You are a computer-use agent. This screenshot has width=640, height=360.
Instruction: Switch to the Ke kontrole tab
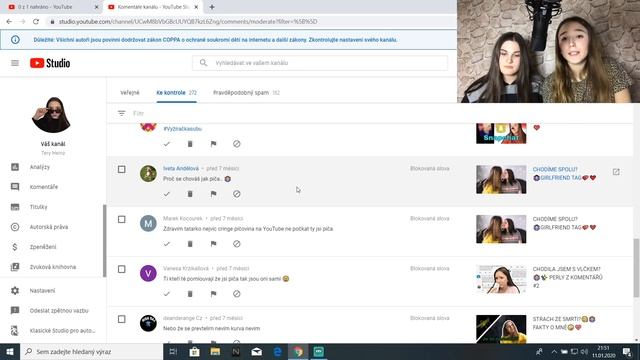[176, 93]
